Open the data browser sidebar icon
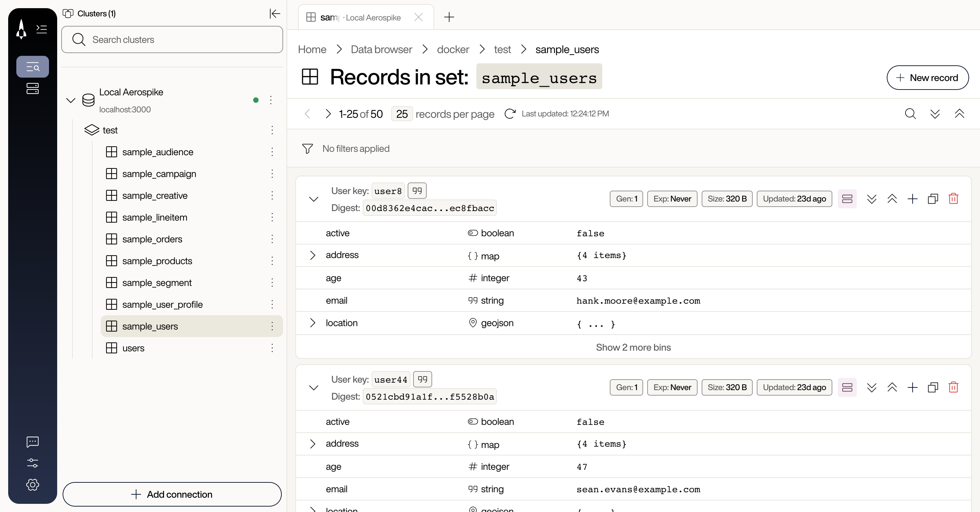The image size is (980, 512). 33,67
